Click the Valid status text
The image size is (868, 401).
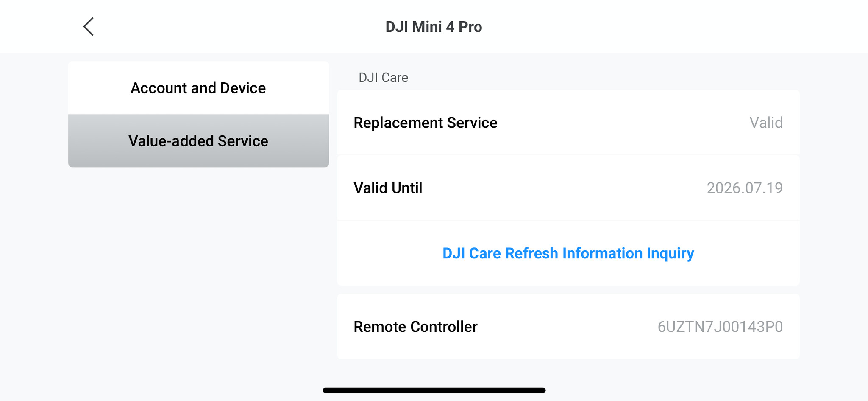766,123
